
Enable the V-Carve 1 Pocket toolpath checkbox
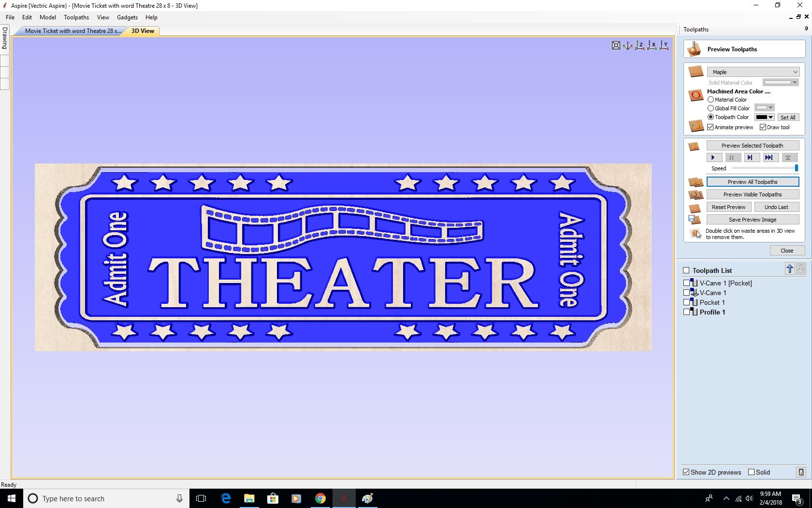(686, 283)
